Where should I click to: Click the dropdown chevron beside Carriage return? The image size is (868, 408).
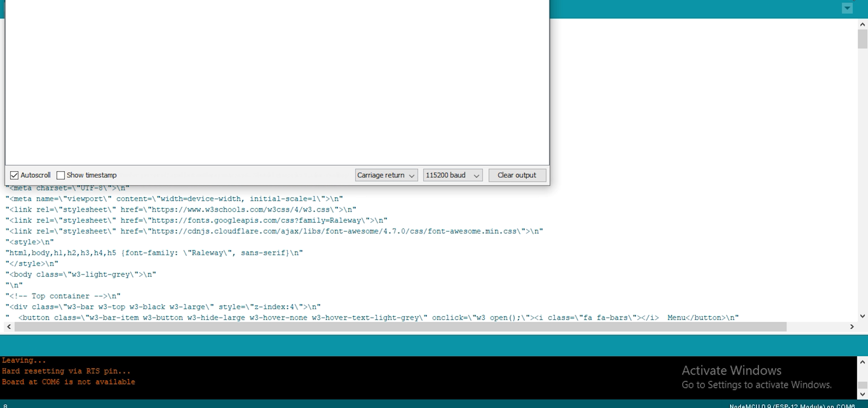pyautogui.click(x=411, y=176)
